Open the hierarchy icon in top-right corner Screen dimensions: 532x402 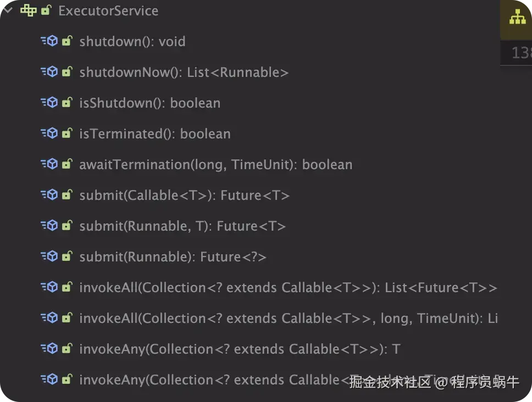(x=517, y=17)
